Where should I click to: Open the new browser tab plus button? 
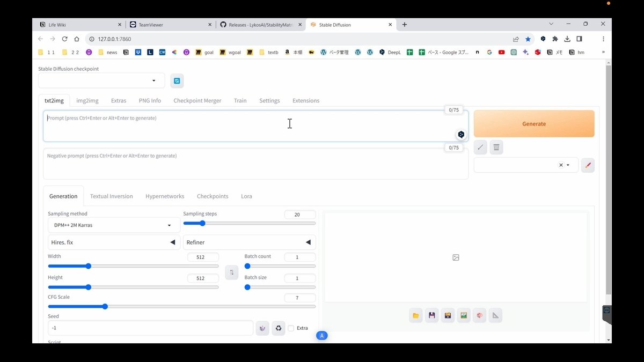(x=404, y=25)
